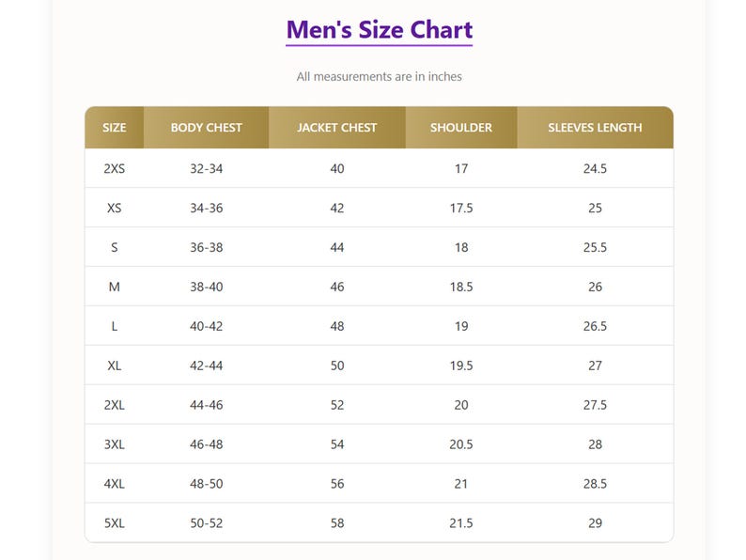Select the 5XL size cell
Viewport: 746px width, 560px height.
click(115, 523)
